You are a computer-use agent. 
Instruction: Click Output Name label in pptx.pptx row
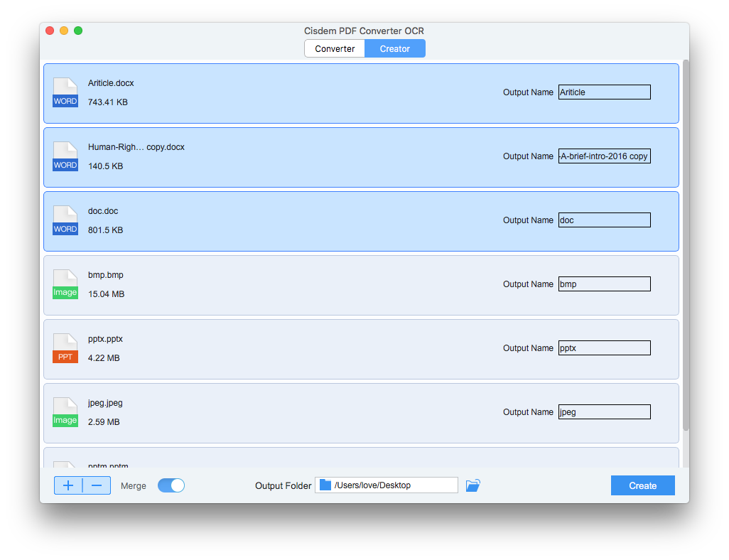tap(528, 348)
